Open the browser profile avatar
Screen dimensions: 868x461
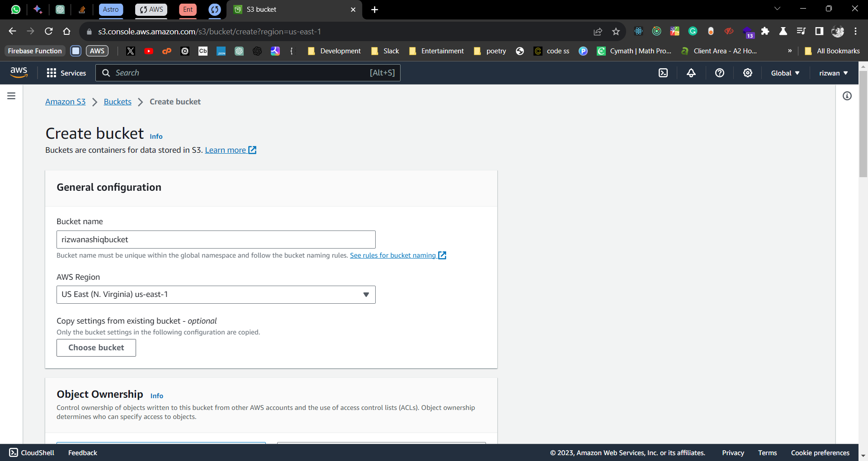click(837, 31)
